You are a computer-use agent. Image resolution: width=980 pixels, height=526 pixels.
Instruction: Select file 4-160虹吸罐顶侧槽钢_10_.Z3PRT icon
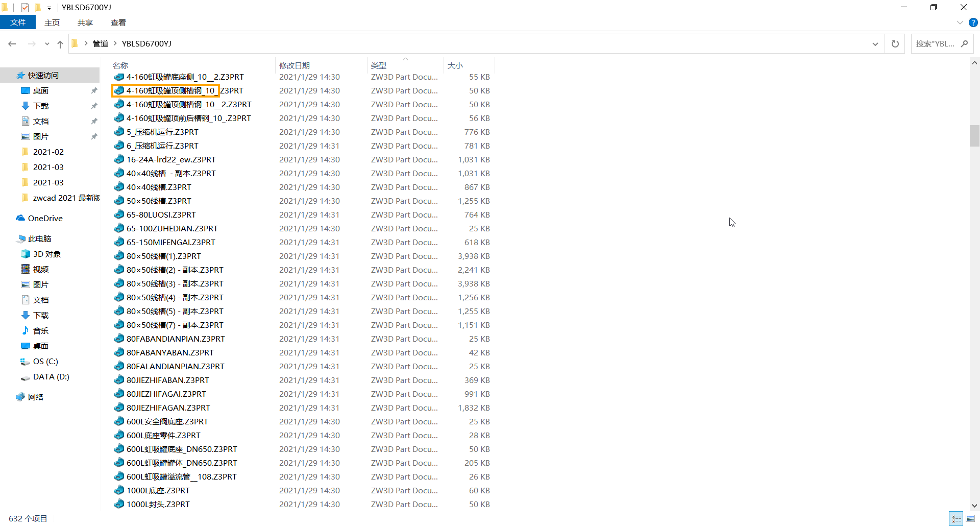tap(119, 90)
